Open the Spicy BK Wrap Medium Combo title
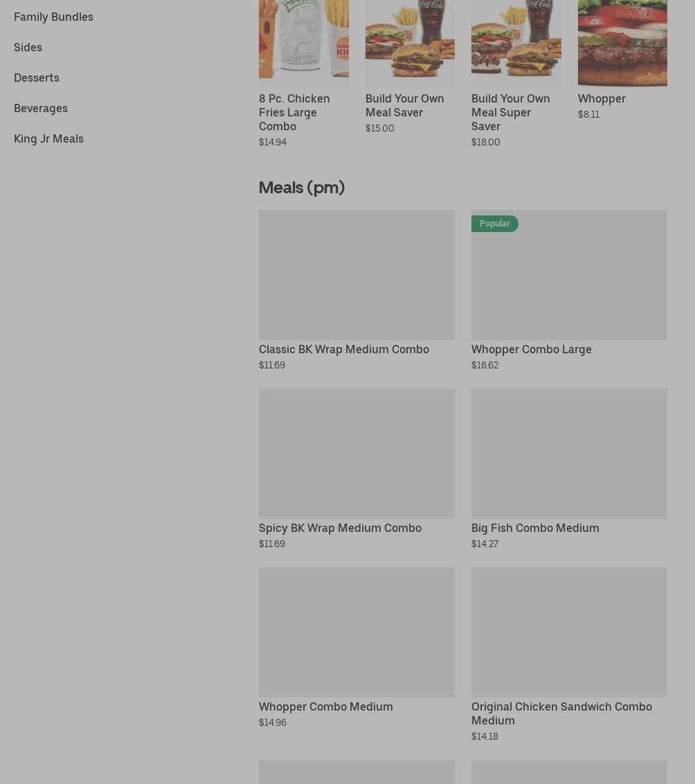Viewport: 695px width, 784px height. [x=340, y=528]
